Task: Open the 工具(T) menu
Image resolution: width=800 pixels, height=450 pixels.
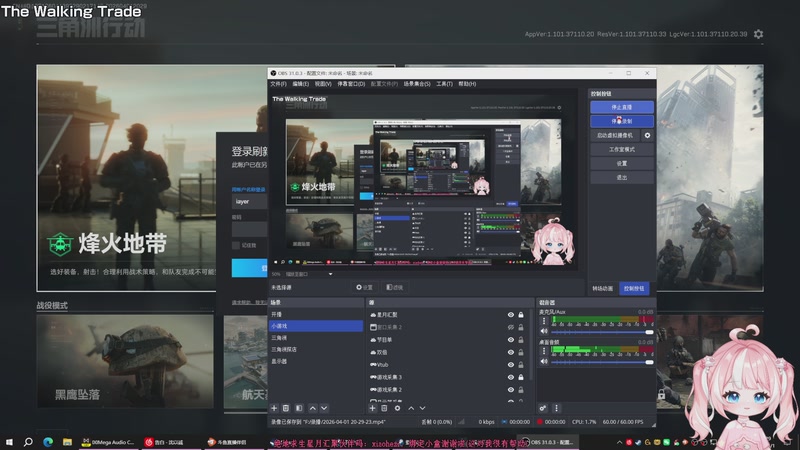Action: coord(444,84)
